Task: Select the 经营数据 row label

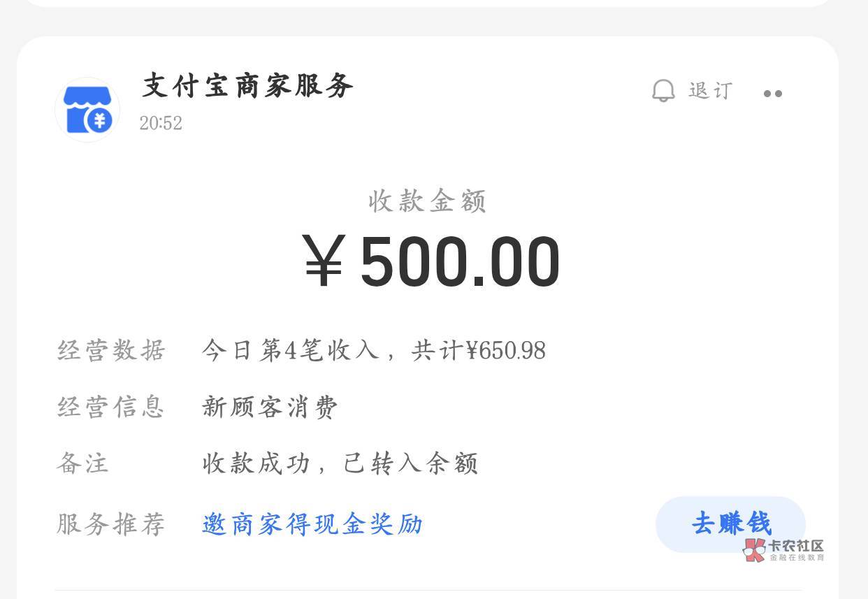Action: (111, 349)
